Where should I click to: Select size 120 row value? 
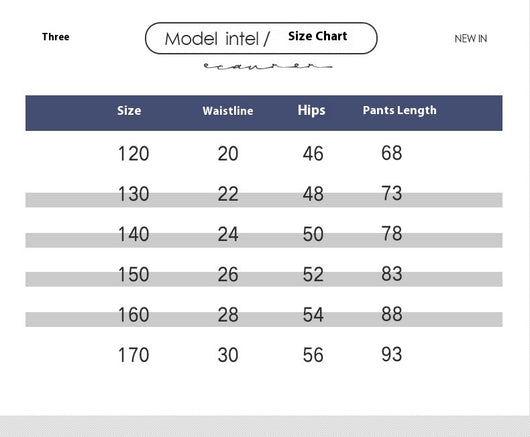133,154
